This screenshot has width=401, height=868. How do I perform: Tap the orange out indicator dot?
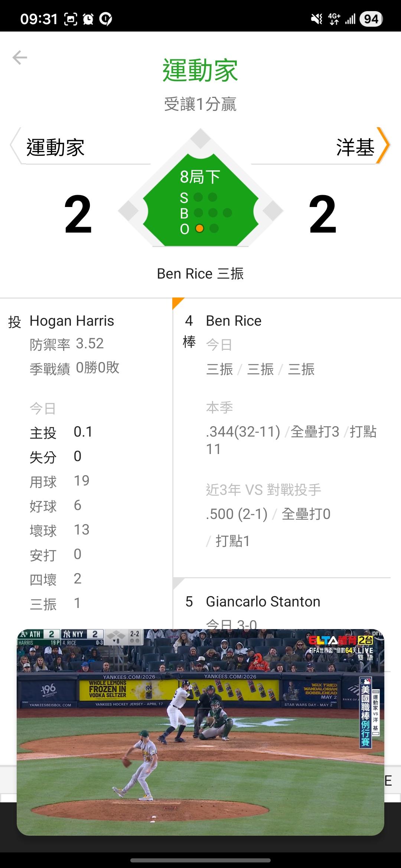point(199,228)
